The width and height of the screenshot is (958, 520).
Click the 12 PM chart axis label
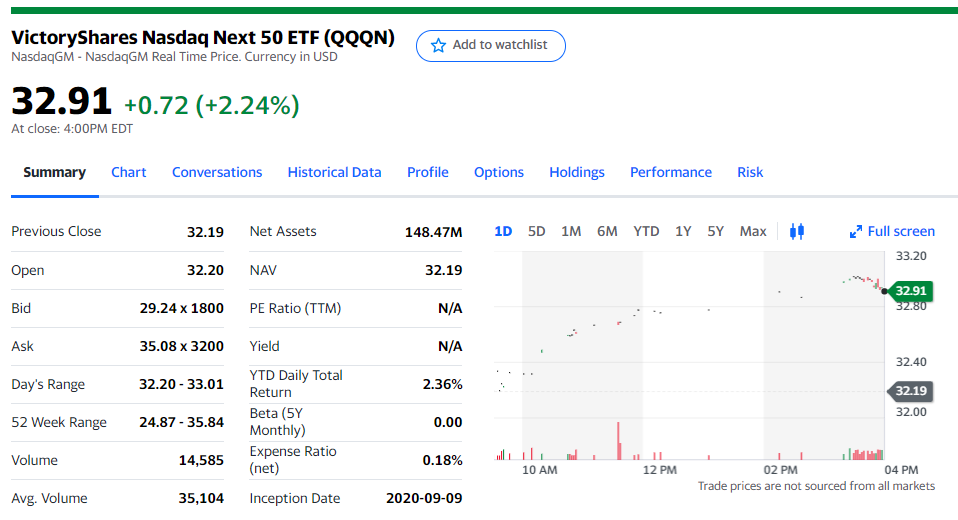click(x=660, y=470)
